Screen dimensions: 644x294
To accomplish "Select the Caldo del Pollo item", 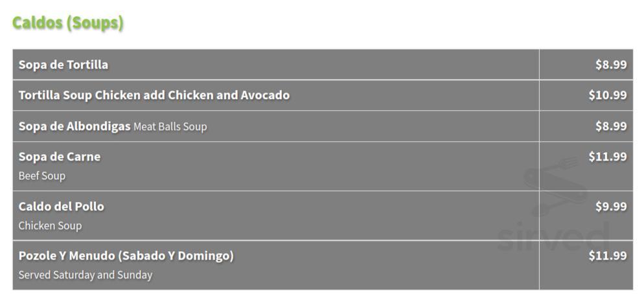I will click(x=62, y=207).
